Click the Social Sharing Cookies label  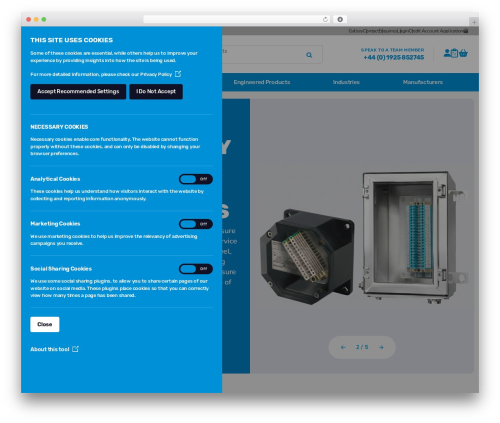(61, 269)
